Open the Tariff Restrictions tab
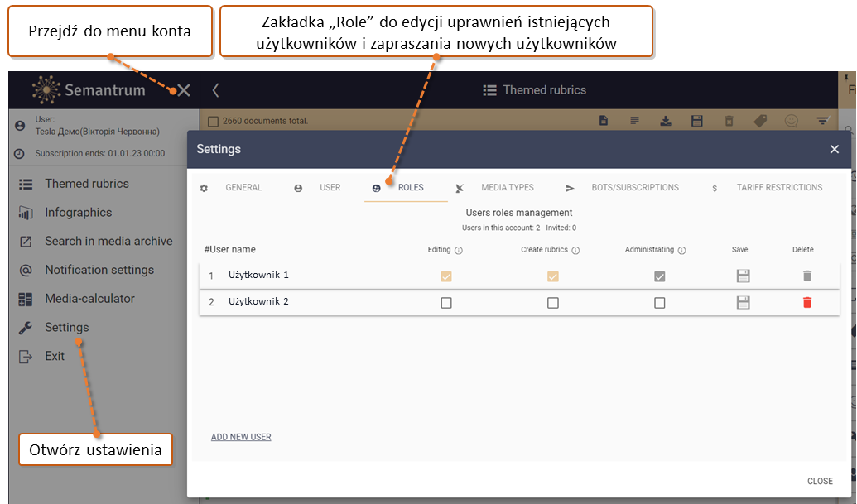 [x=767, y=188]
